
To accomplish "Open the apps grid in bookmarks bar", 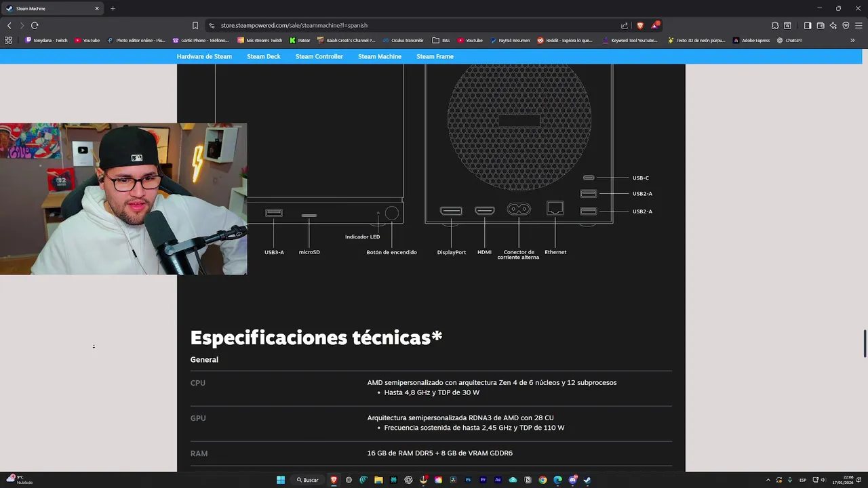I will pyautogui.click(x=8, y=40).
